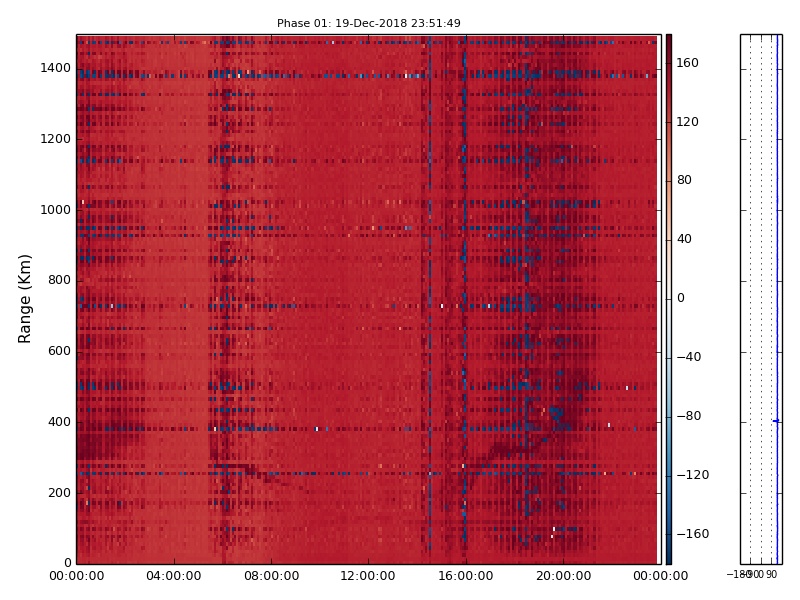
Task: Click the blue marker tick on the side profile plot
Action: click(x=776, y=421)
